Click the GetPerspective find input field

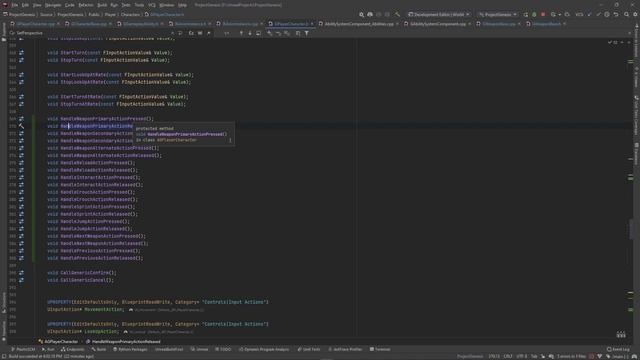tap(92, 33)
